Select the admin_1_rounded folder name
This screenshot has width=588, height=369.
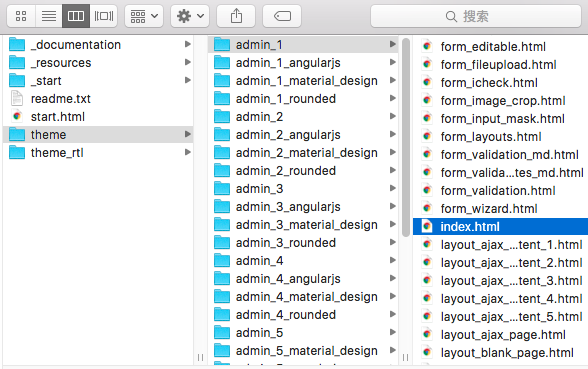click(286, 99)
